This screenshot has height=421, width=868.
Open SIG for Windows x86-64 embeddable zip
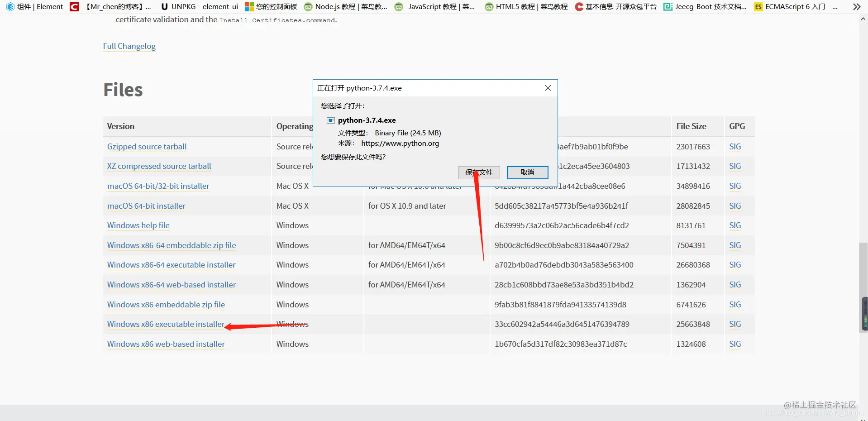(x=735, y=245)
